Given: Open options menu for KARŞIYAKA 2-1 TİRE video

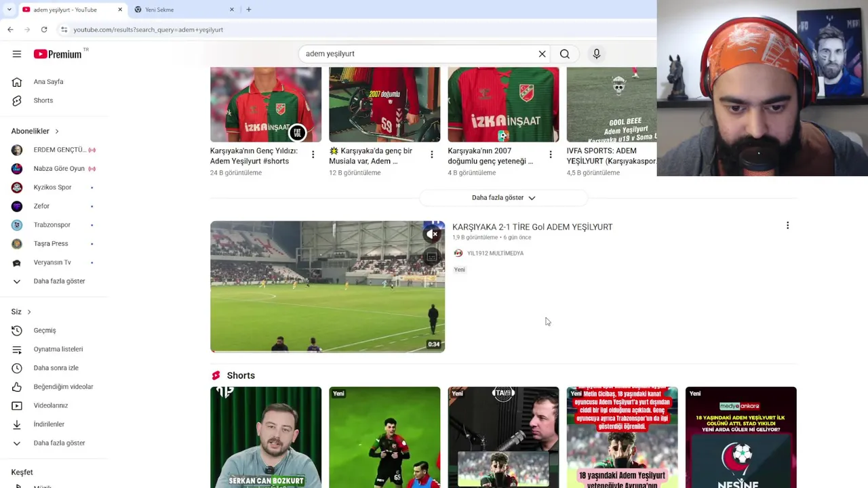Looking at the screenshot, I should point(787,226).
